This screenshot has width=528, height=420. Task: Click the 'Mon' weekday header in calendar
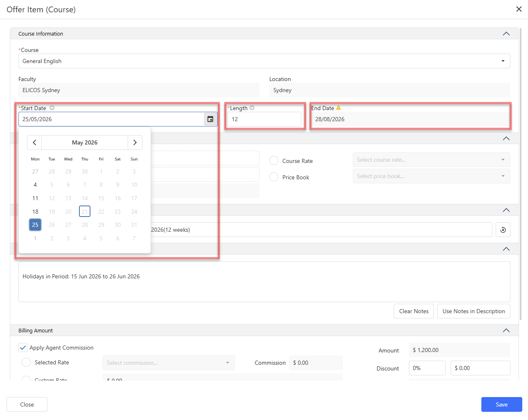[x=35, y=159]
